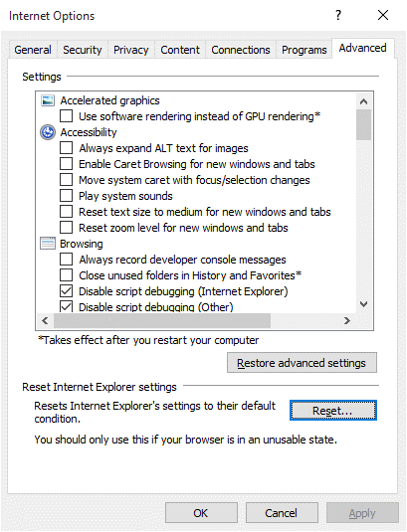The width and height of the screenshot is (407, 532).
Task: Select the Privacy tab
Action: (131, 50)
